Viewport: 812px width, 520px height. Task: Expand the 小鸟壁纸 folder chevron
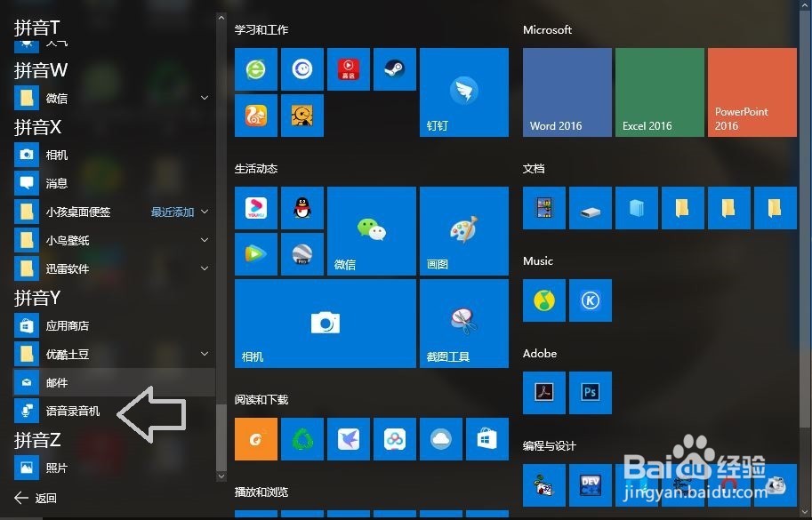pos(205,240)
